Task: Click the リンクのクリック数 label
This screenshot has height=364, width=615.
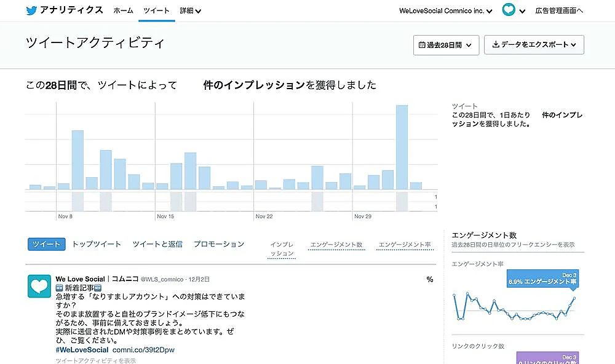Action: click(478, 346)
